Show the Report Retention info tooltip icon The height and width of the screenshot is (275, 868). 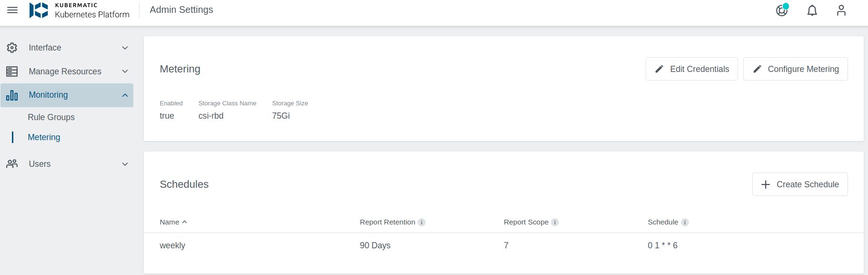click(422, 222)
